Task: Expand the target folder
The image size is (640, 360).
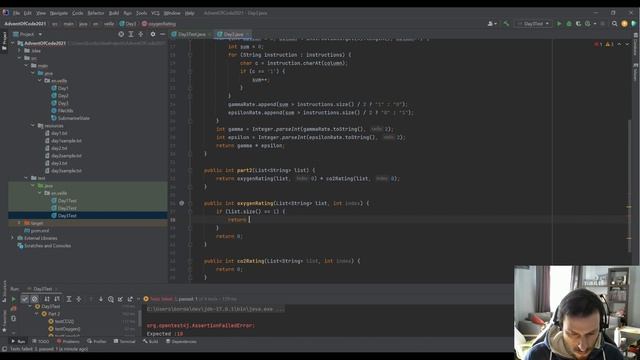Action: [x=19, y=223]
